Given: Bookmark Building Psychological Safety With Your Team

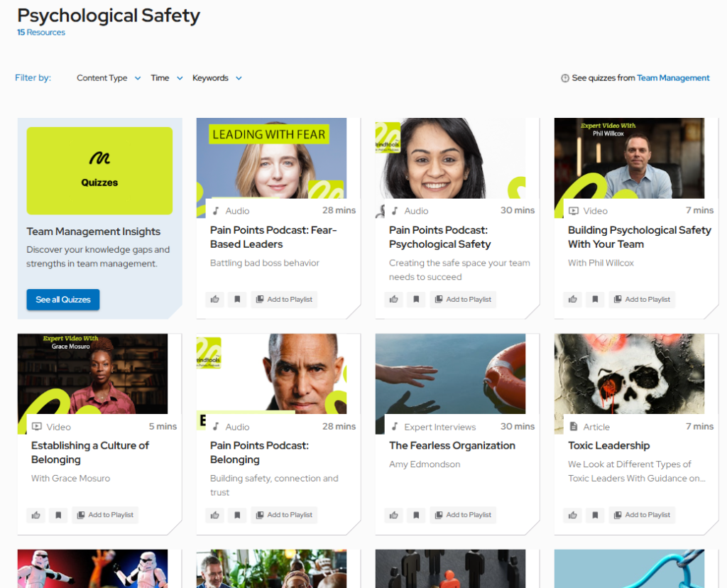Looking at the screenshot, I should pos(595,300).
